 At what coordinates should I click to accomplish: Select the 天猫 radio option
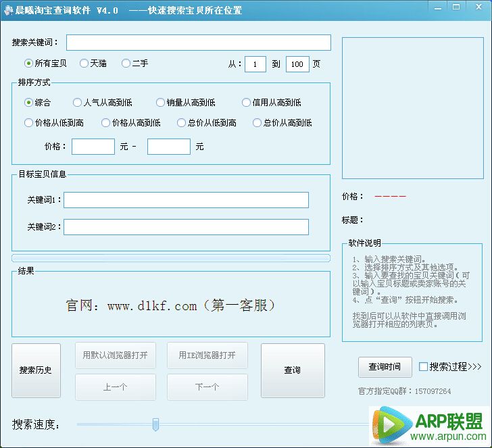(84, 64)
